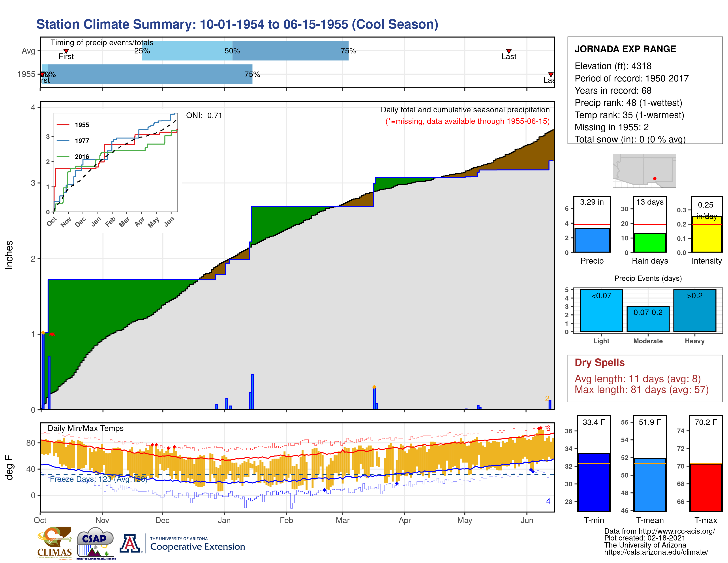Viewport: 728px width, 563px height.
Task: Click the blue diamond in late March temps
Action: 397,483
